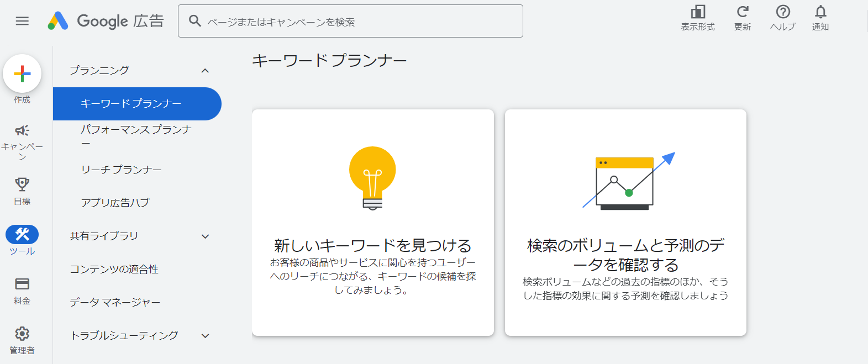Open the 目標 trophy icon
868x364 pixels.
[22, 184]
